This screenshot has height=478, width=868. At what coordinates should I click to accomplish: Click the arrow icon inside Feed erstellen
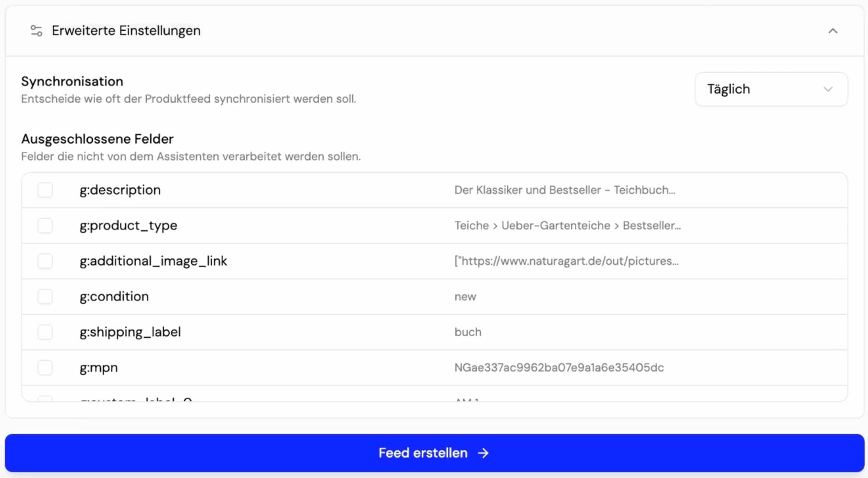(483, 453)
